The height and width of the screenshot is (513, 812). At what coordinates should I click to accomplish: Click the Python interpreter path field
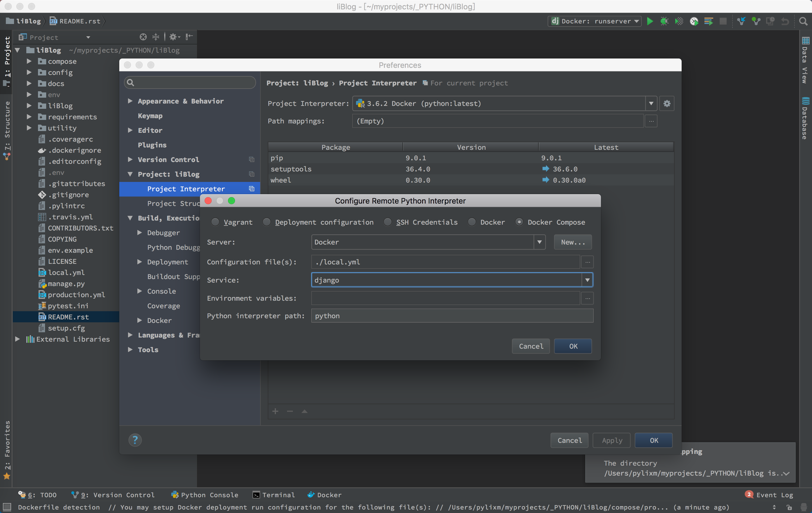pos(452,316)
